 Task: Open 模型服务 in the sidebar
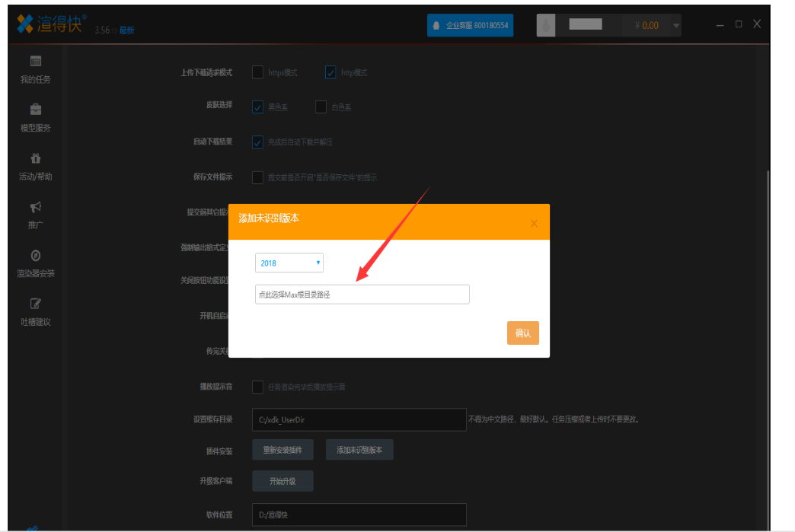[x=36, y=117]
